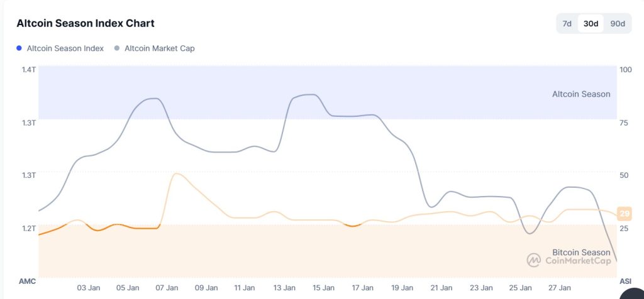Click the dark circular button at bottom-right corner
The height and width of the screenshot is (299, 644).
point(633,294)
